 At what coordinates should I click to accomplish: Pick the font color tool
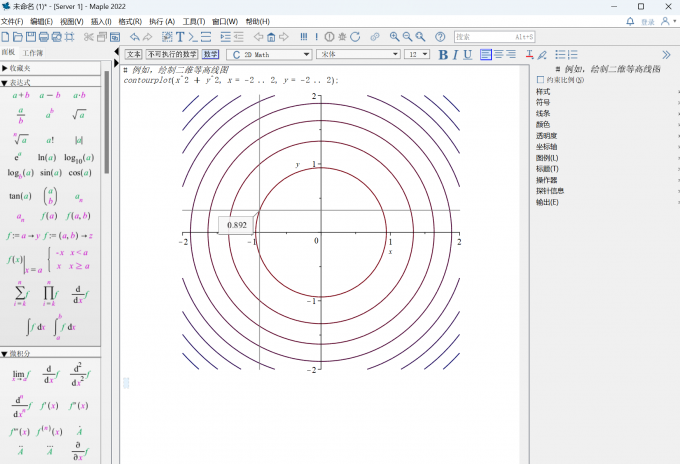pos(530,55)
